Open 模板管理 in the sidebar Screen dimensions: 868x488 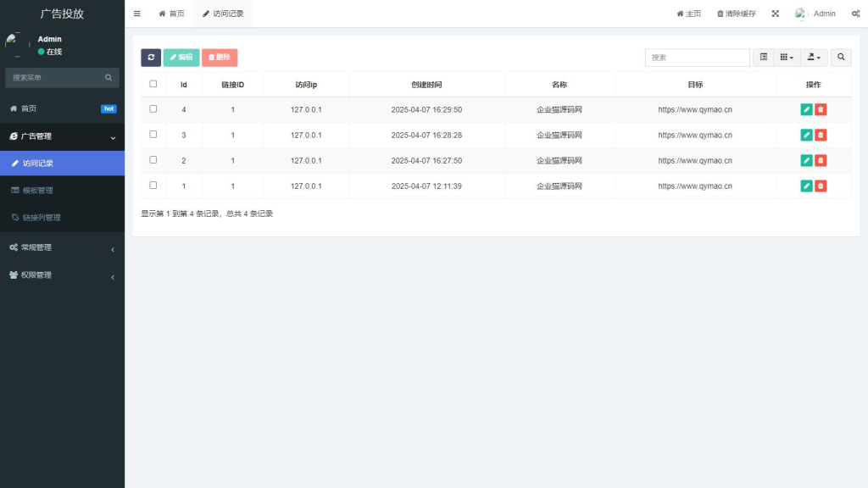(x=37, y=191)
